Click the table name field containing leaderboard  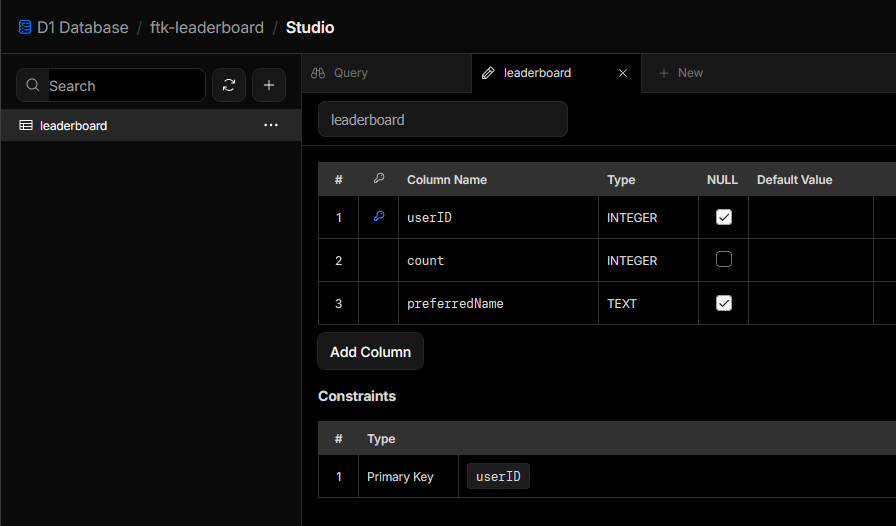442,119
